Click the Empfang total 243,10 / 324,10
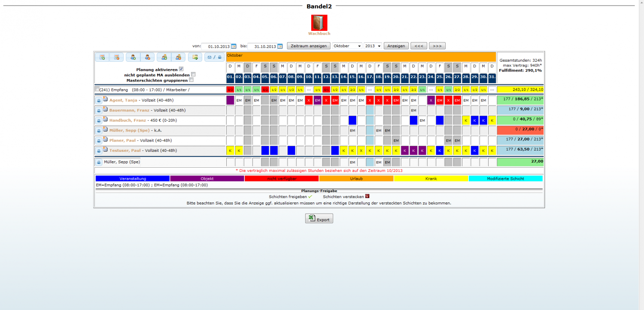The width and height of the screenshot is (644, 310). coord(520,90)
